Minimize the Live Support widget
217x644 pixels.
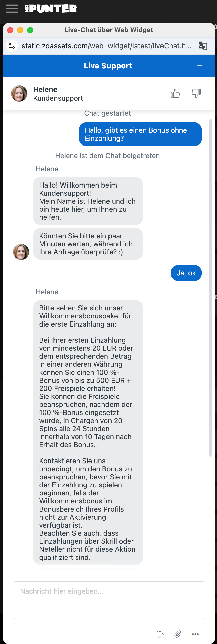pyautogui.click(x=200, y=66)
